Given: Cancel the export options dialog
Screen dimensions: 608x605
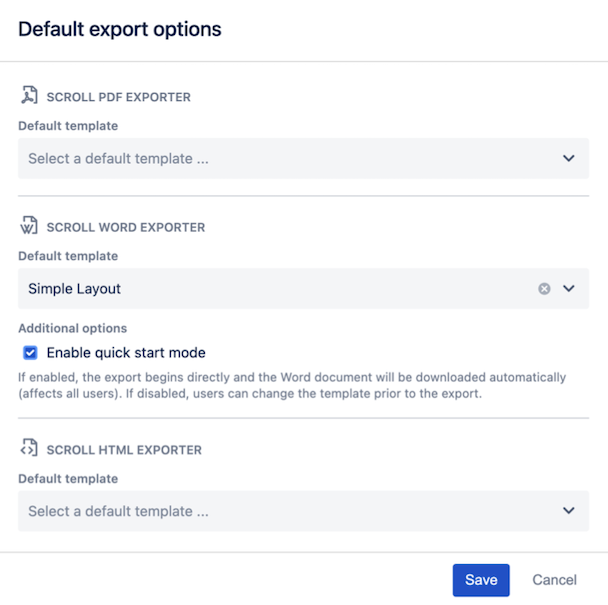Looking at the screenshot, I should pyautogui.click(x=554, y=580).
